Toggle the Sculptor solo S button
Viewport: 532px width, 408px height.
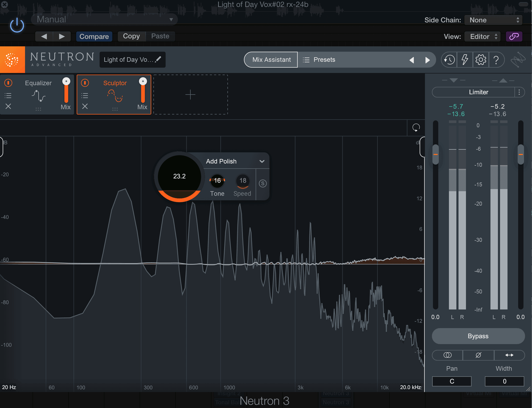click(263, 183)
